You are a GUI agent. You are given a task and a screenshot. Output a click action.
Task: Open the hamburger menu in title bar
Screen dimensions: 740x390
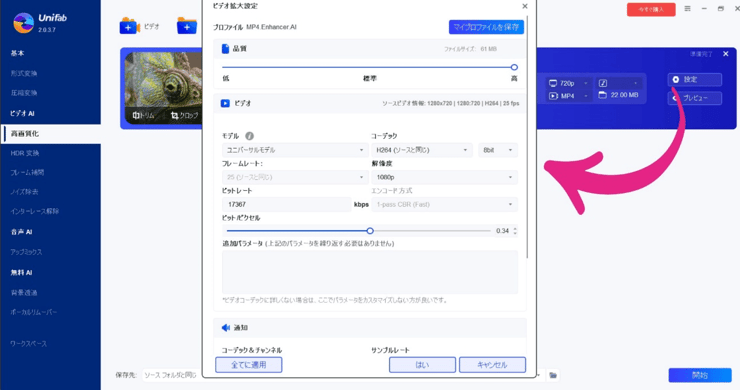(687, 8)
